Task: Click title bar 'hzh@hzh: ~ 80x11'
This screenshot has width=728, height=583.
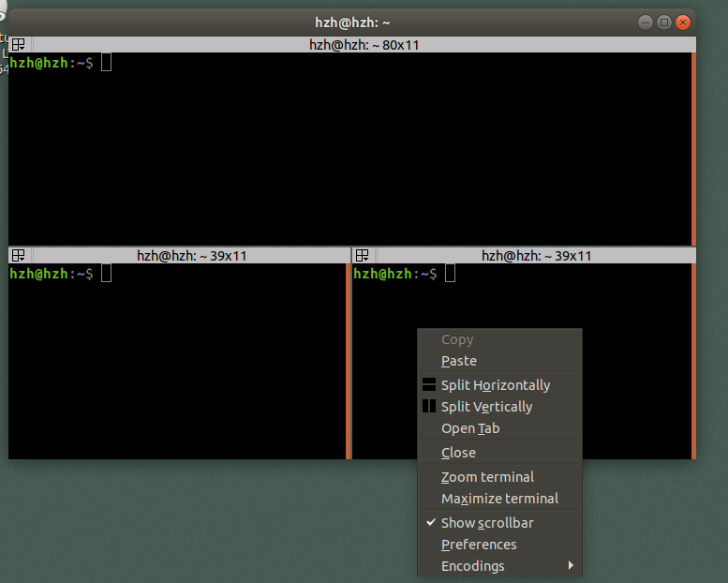Action: point(364,45)
